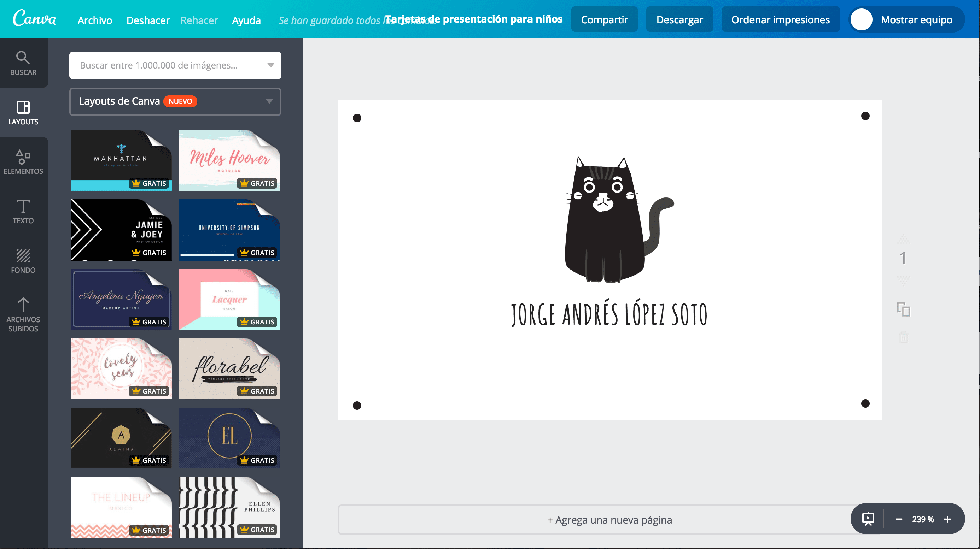This screenshot has width=980, height=549.
Task: Open the Archivos Subidos uploads panel
Action: (x=23, y=314)
